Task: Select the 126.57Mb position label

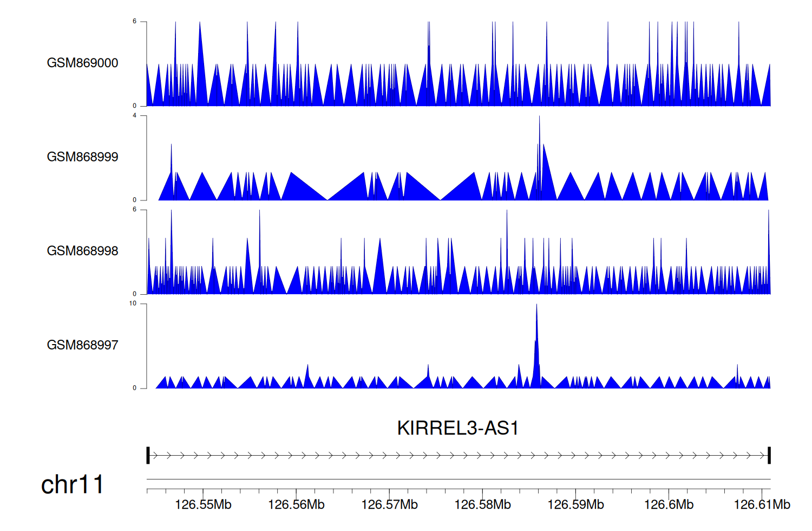Action: 389,505
